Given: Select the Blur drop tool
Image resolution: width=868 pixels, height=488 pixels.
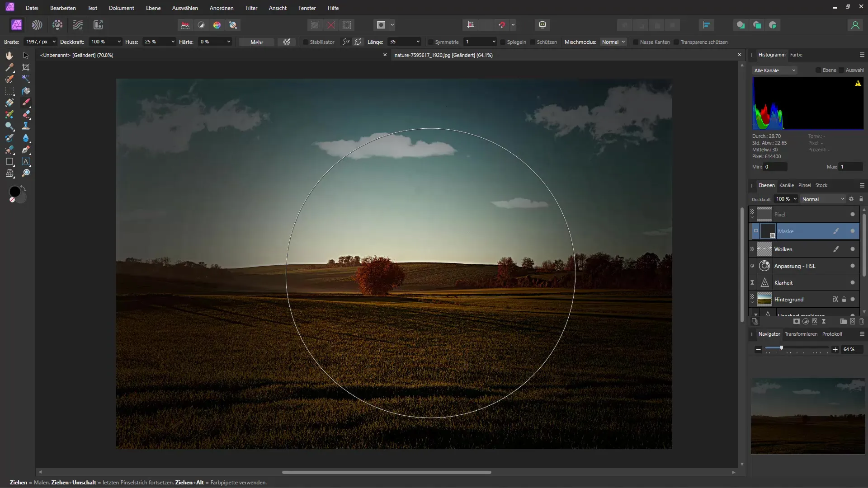Looking at the screenshot, I should [x=26, y=138].
